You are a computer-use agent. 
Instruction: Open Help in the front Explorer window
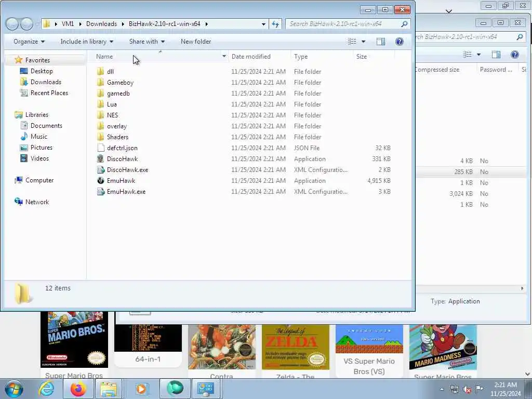(x=400, y=42)
